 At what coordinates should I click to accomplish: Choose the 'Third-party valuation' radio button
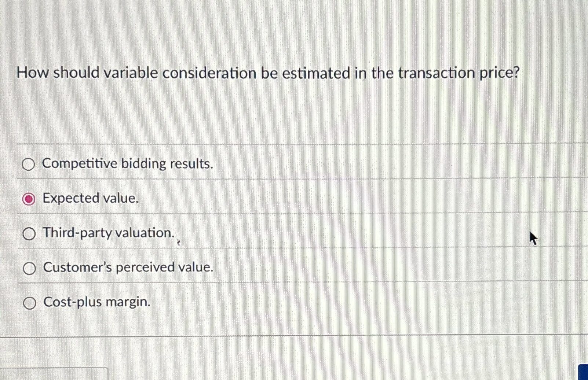point(29,233)
